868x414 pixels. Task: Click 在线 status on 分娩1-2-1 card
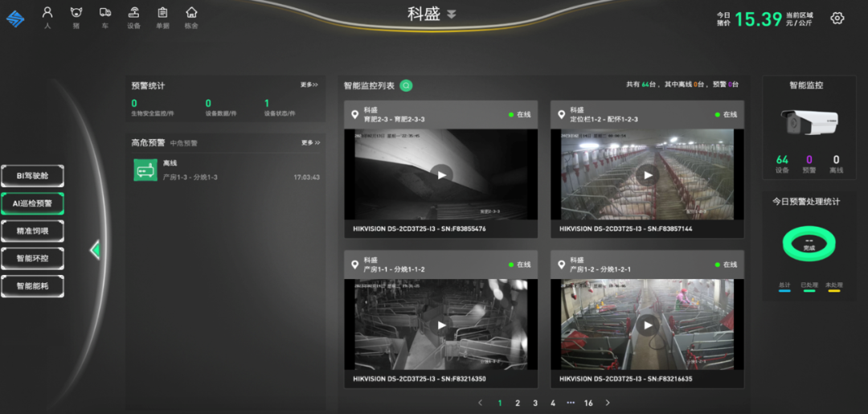(x=726, y=264)
